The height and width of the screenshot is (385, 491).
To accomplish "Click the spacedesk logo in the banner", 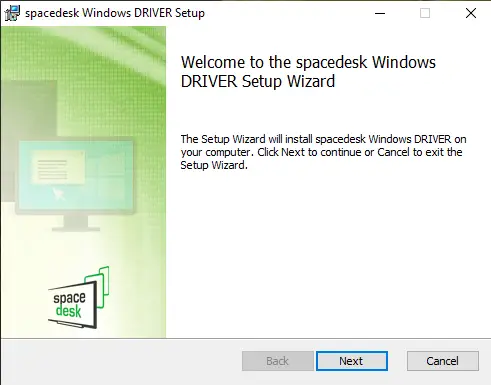I will 79,297.
